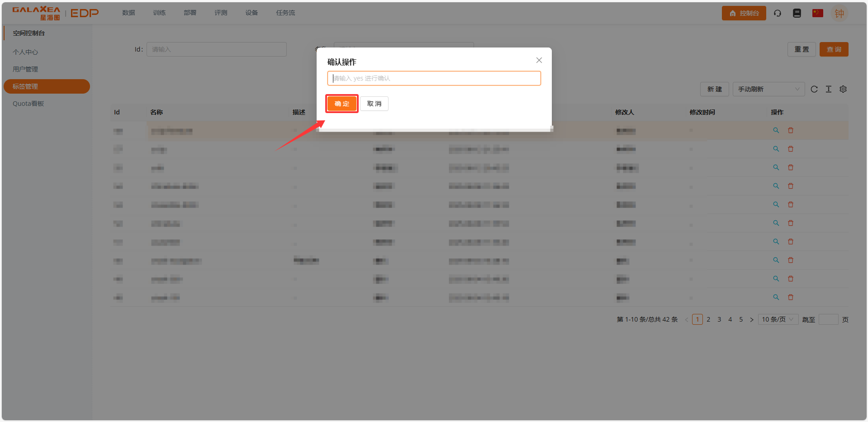Open the Quota看板 sidebar item
Image resolution: width=868 pixels, height=422 pixels.
coord(28,104)
